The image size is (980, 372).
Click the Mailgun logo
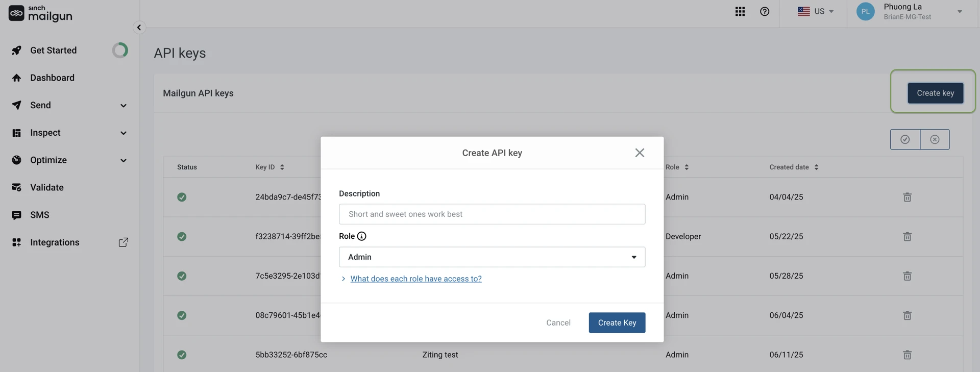point(40,13)
